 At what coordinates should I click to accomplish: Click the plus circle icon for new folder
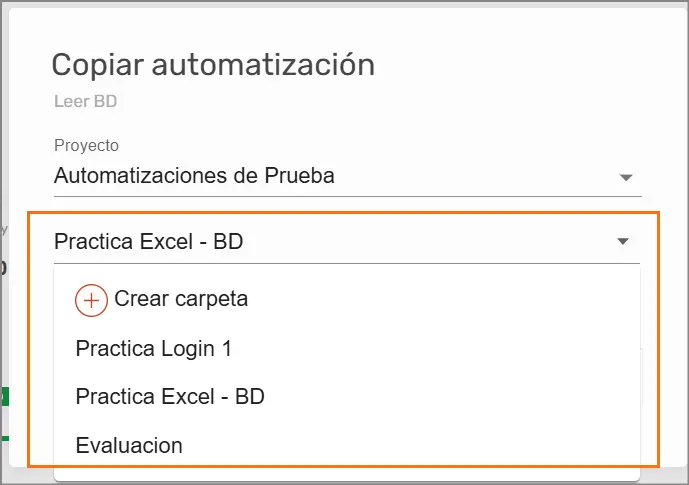[91, 299]
